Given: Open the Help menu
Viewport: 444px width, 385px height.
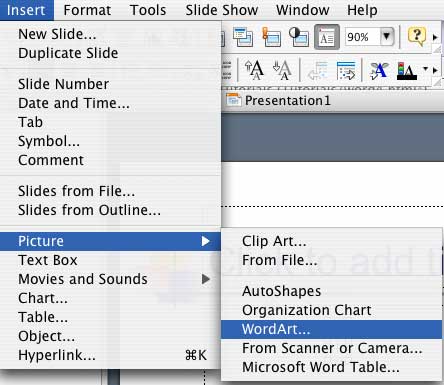Looking at the screenshot, I should point(362,10).
